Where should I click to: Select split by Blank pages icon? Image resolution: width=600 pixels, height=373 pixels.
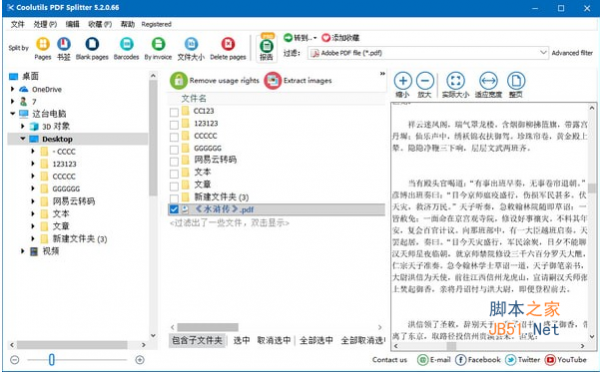point(92,44)
